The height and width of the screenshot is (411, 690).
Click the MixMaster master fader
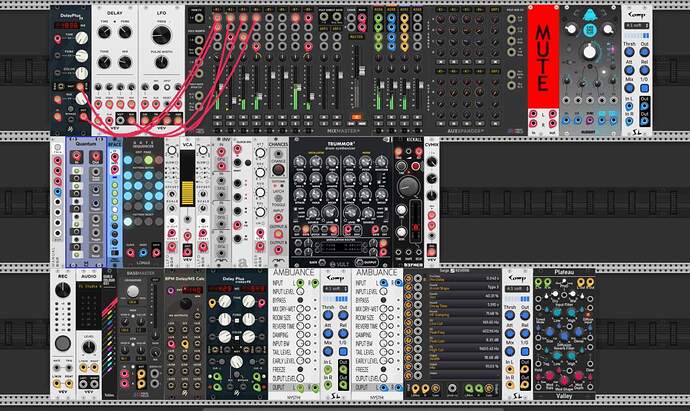coord(362,72)
